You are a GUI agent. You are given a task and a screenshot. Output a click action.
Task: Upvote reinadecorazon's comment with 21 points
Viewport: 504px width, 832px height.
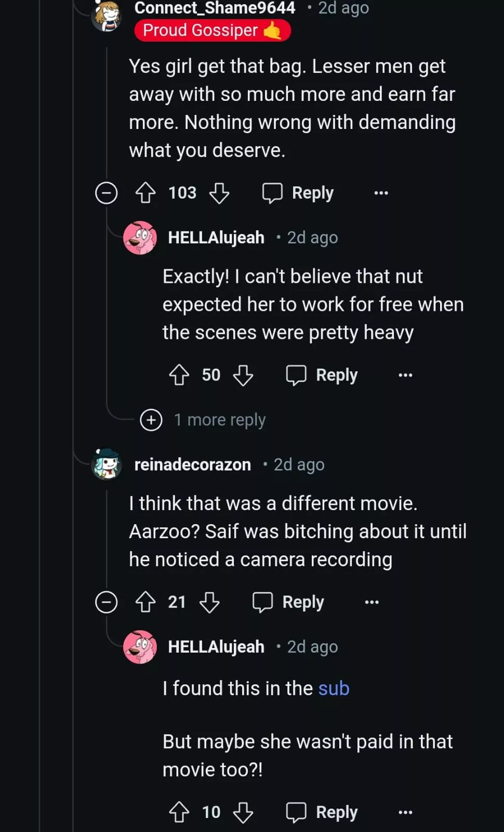145,602
